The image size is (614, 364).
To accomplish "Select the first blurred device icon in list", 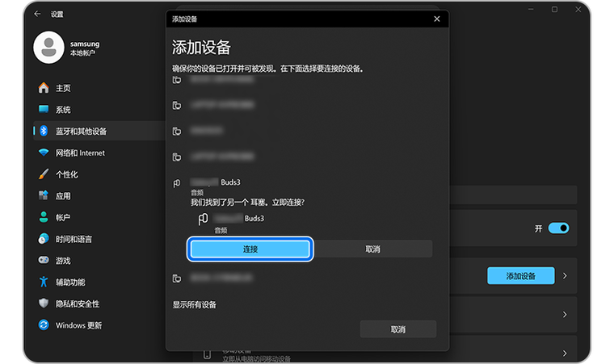I will pos(177,80).
